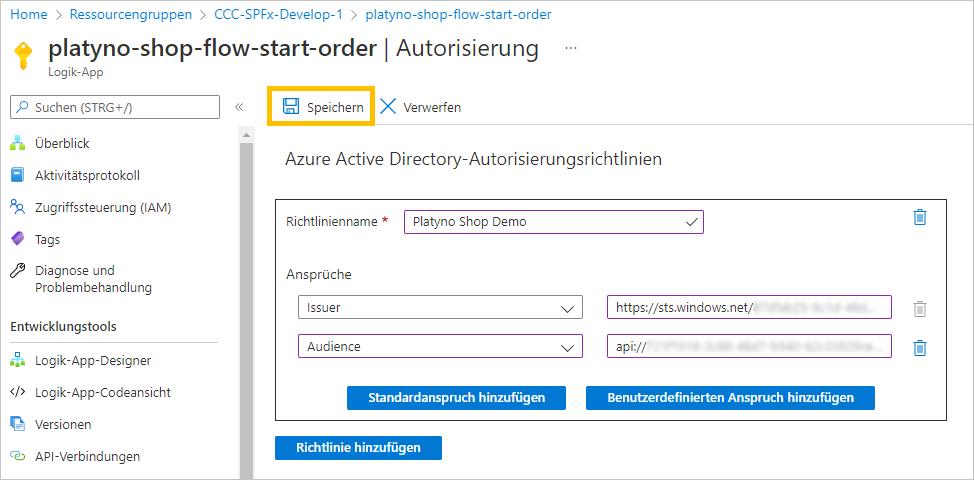The width and height of the screenshot is (974, 480).
Task: Open Logik-App-Codeansicht in sidebar
Action: [x=103, y=392]
